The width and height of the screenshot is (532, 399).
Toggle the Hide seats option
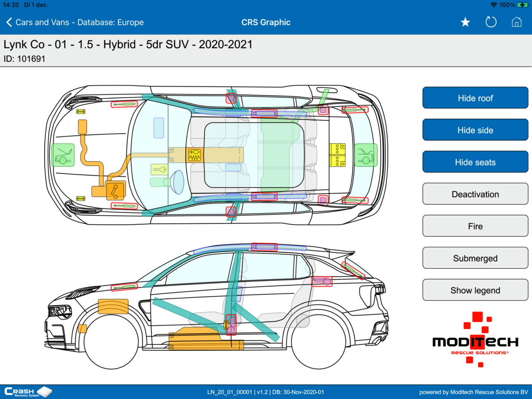(475, 162)
